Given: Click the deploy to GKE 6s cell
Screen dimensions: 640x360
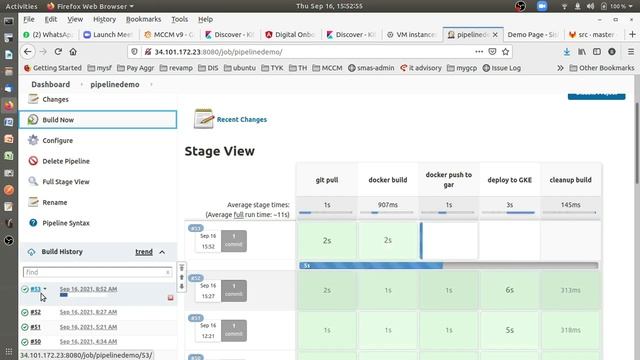Looking at the screenshot, I should tap(509, 290).
